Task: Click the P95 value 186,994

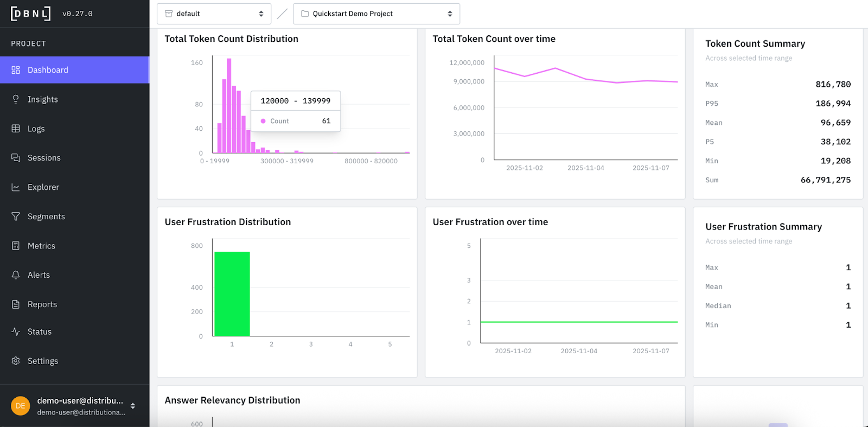Action: 833,103
